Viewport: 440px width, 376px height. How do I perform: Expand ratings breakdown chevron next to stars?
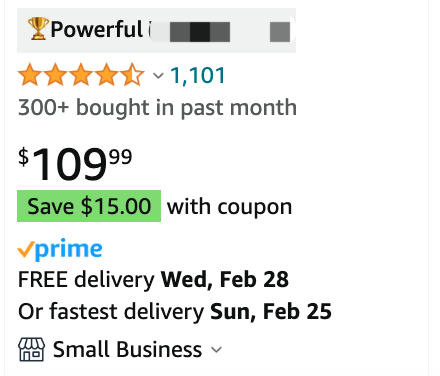coord(158,76)
